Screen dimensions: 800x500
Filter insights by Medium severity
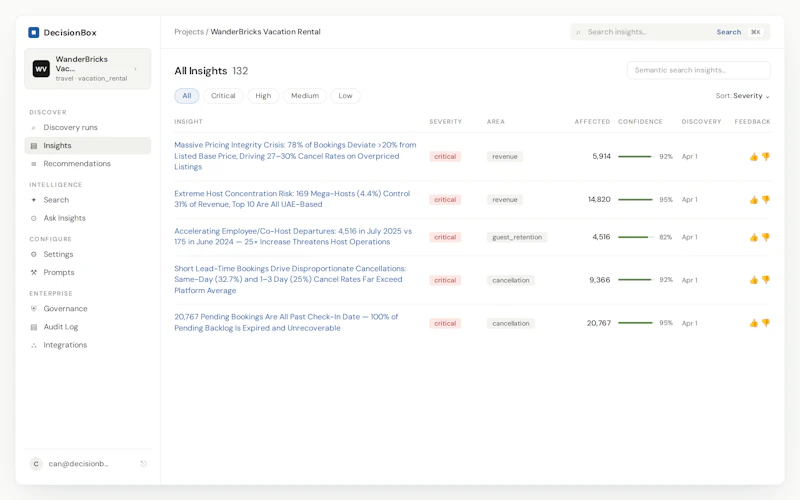(x=305, y=96)
